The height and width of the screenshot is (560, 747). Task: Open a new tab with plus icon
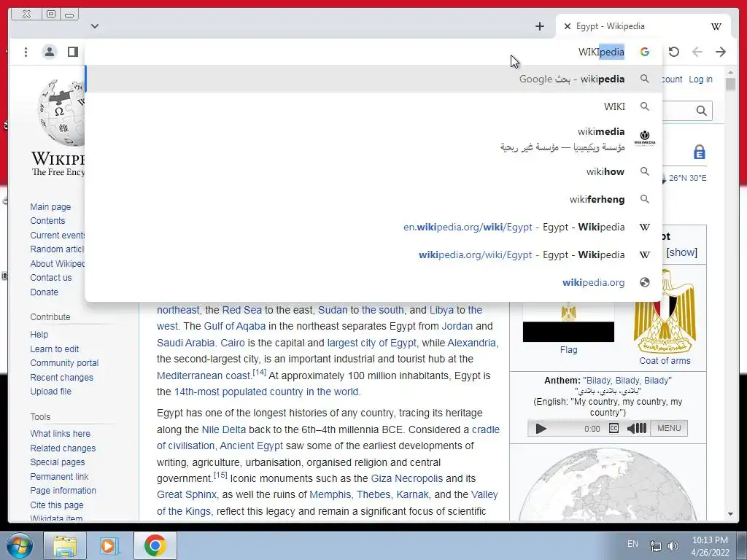tap(539, 27)
